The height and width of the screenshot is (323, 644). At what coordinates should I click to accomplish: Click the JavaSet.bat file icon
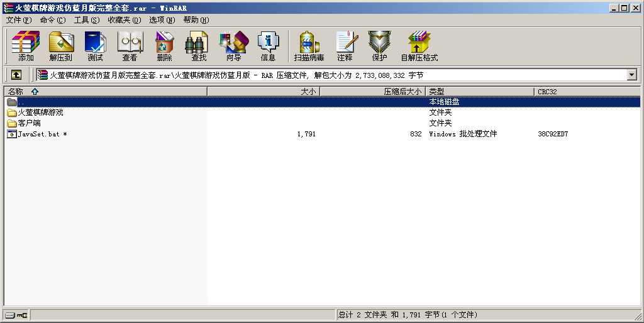(12, 134)
